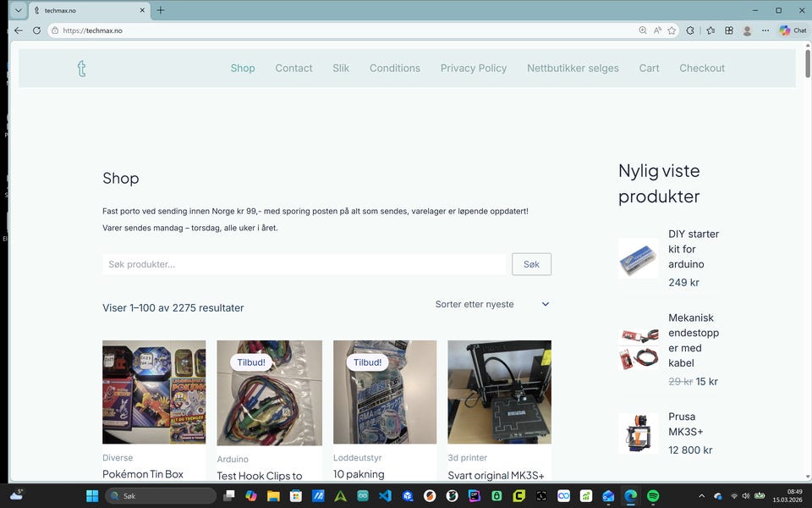Screen dimensions: 812x508
Task: Open a new browser tab
Action: tap(161, 10)
